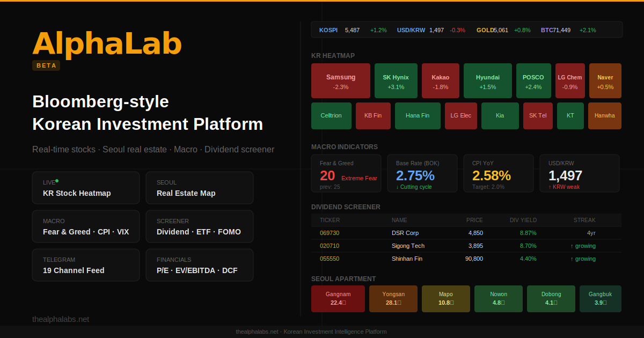Click the Yongsan apartment tile
Image resolution: width=644 pixels, height=338 pixels.
(x=393, y=299)
